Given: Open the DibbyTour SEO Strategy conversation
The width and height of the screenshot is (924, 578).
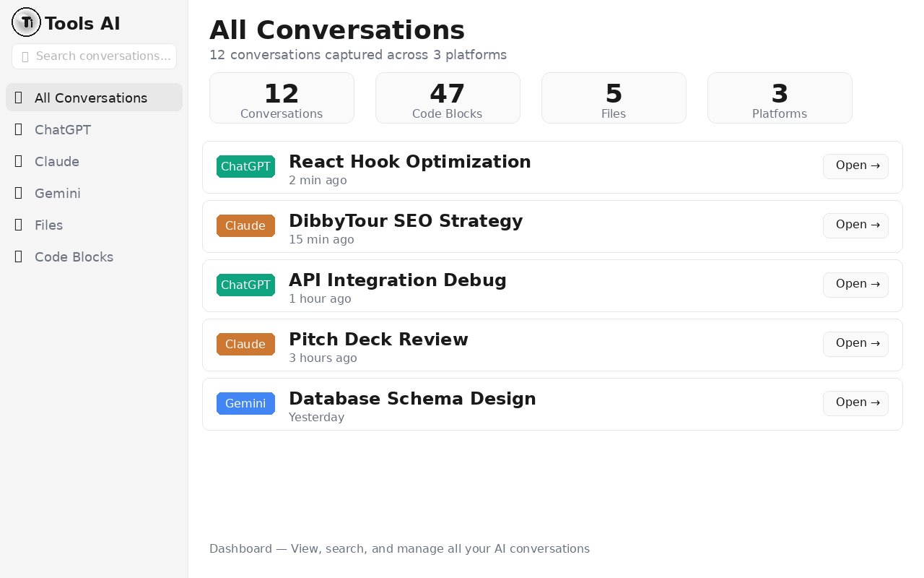Looking at the screenshot, I should [855, 225].
